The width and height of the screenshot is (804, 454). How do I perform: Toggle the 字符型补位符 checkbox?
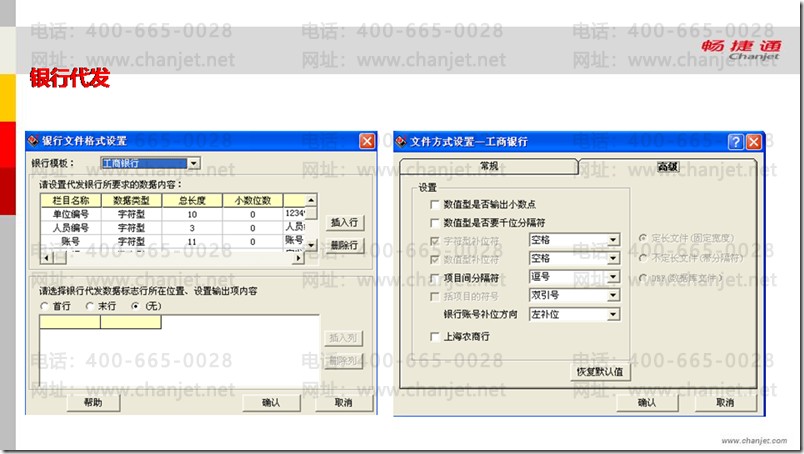(435, 241)
